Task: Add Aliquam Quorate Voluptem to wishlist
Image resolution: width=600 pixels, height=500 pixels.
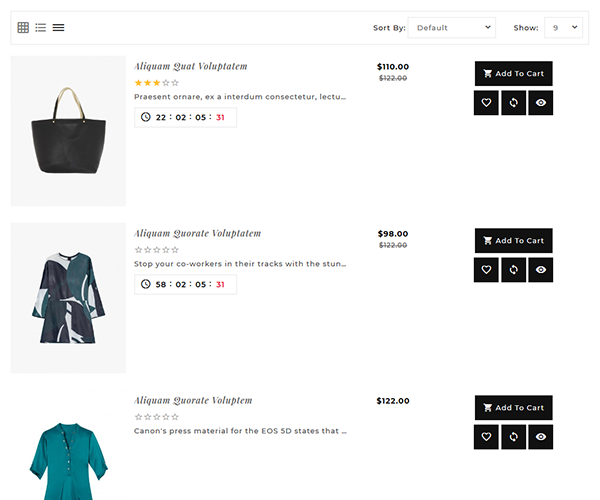Action: pos(486,437)
